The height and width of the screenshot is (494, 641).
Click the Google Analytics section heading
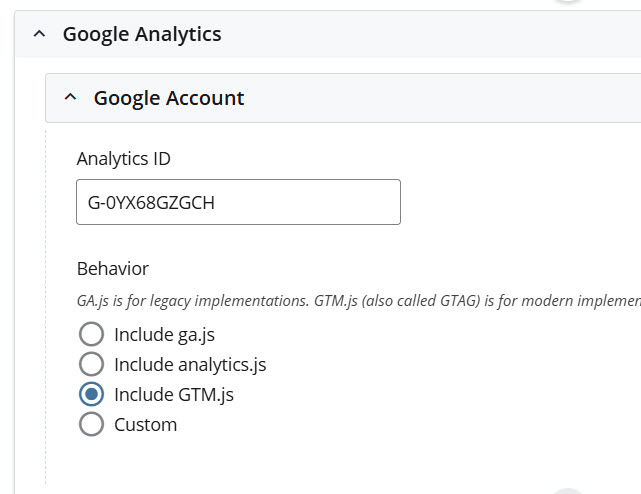[142, 34]
